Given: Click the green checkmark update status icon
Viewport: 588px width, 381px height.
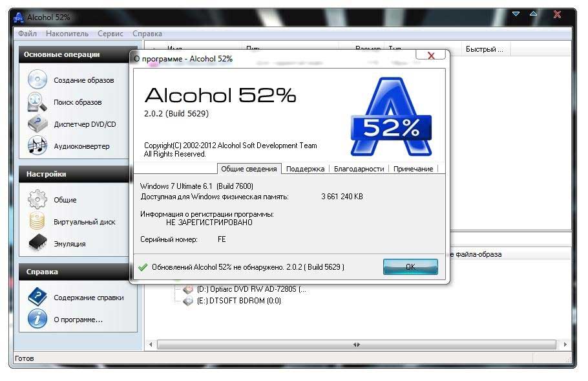Looking at the screenshot, I should point(143,267).
